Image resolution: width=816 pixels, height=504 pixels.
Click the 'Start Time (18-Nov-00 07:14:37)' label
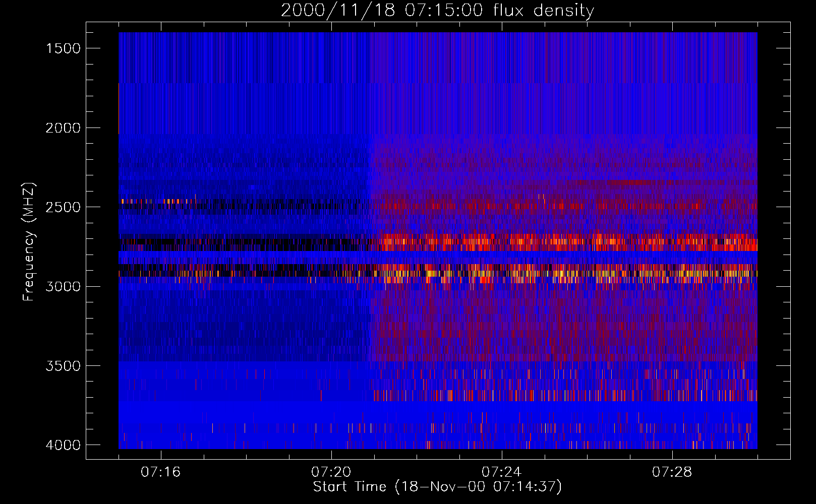tap(437, 487)
